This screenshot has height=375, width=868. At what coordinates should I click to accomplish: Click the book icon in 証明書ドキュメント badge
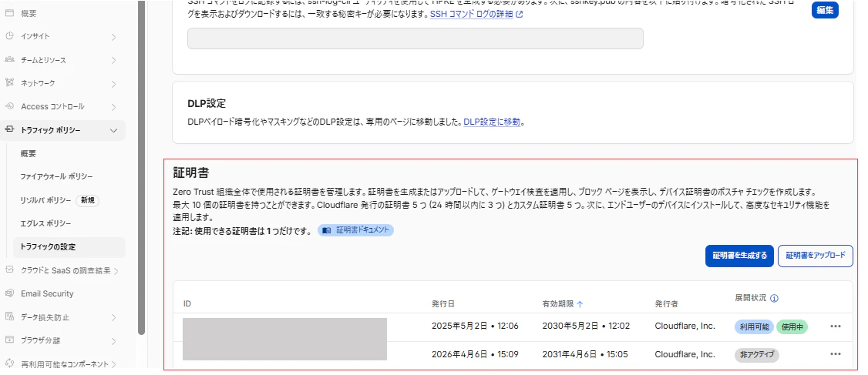tap(327, 230)
